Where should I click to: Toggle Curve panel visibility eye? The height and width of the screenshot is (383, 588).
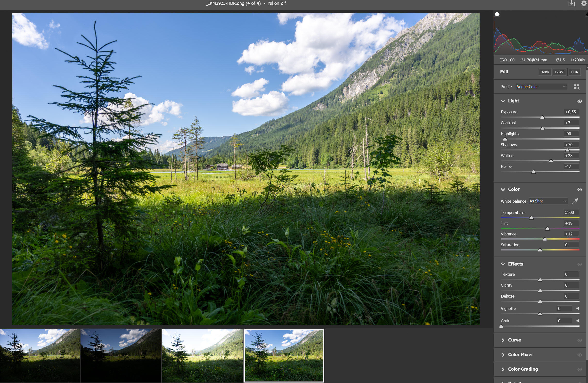tap(580, 341)
